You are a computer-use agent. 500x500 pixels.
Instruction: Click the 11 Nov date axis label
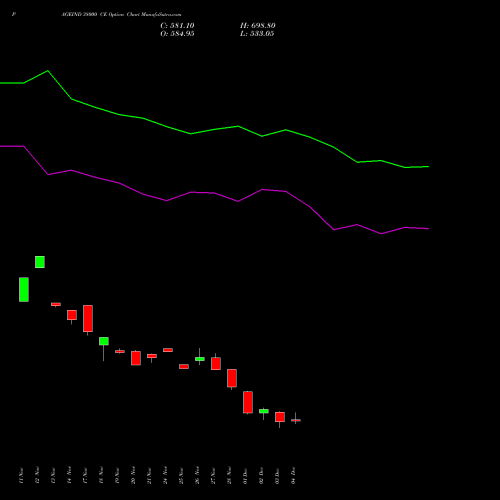coord(21,475)
